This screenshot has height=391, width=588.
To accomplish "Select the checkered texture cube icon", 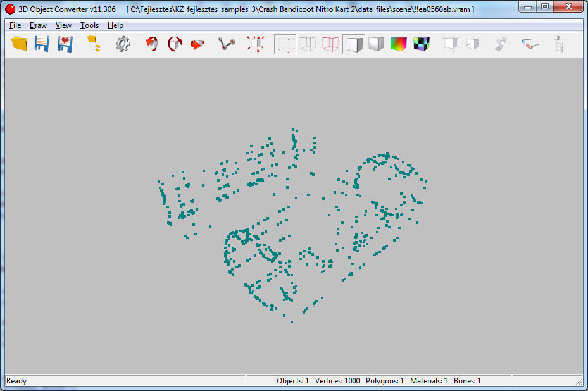I will click(x=421, y=44).
